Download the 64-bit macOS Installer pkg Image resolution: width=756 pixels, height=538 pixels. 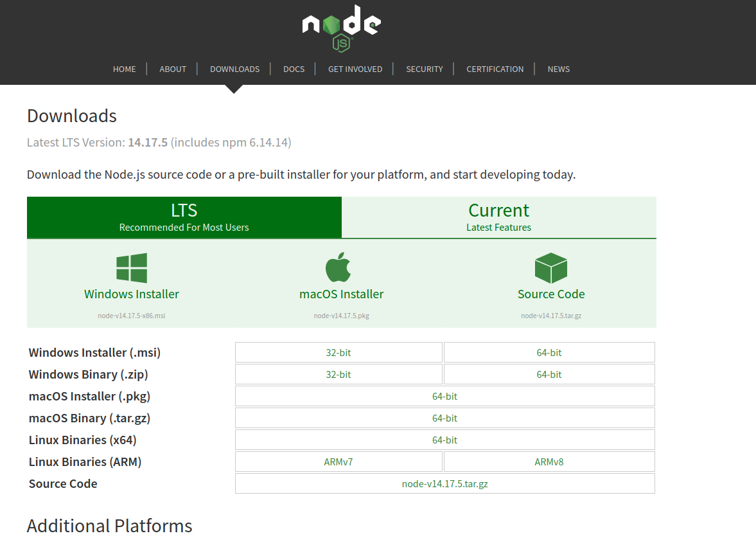click(444, 396)
